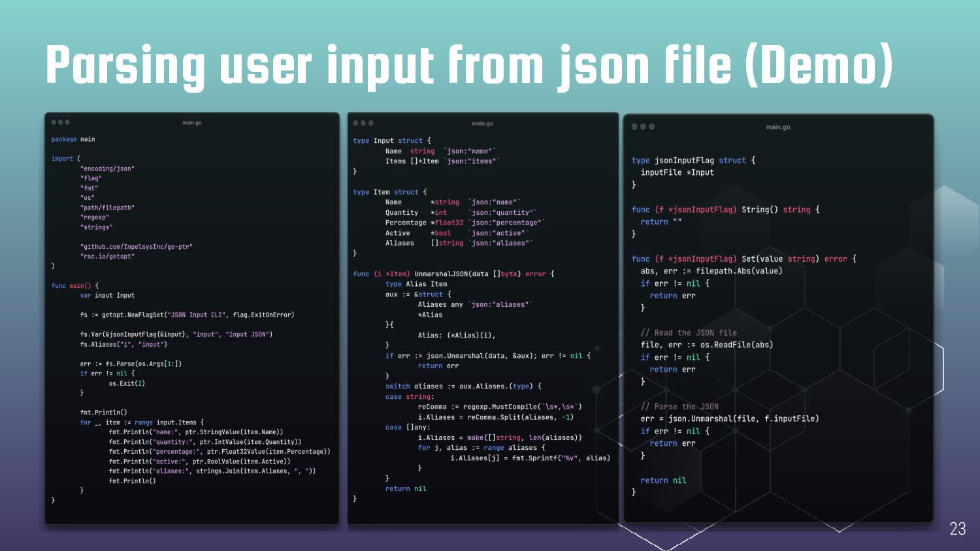
Task: Click the "github.com/ImpelsysInc/go-ptr" import
Action: pyautogui.click(x=137, y=247)
